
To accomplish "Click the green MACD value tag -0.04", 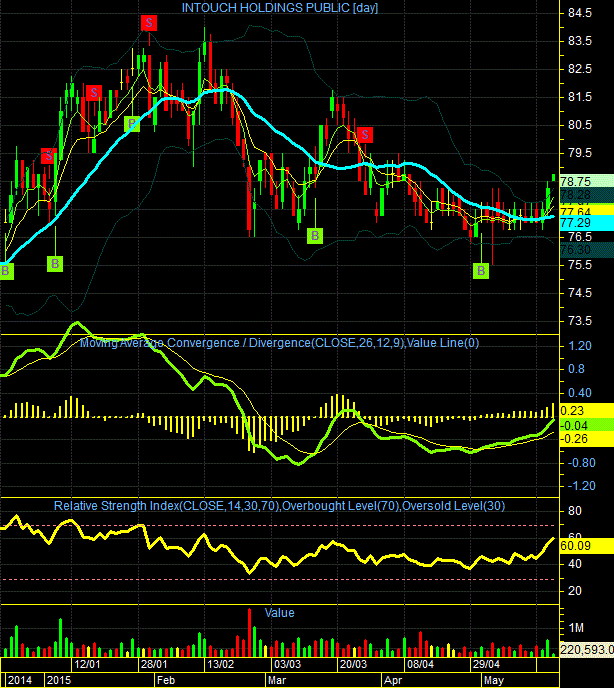I will pyautogui.click(x=587, y=425).
